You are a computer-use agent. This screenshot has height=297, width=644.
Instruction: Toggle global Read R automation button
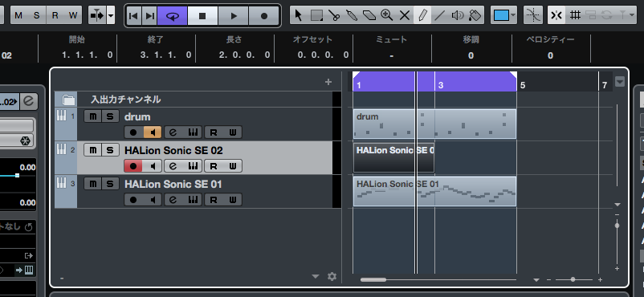pyautogui.click(x=55, y=15)
